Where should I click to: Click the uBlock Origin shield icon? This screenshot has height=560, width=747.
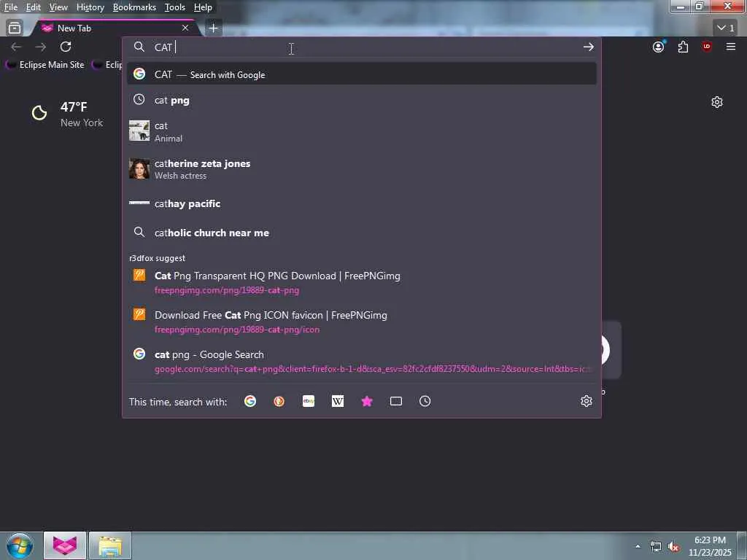point(707,47)
